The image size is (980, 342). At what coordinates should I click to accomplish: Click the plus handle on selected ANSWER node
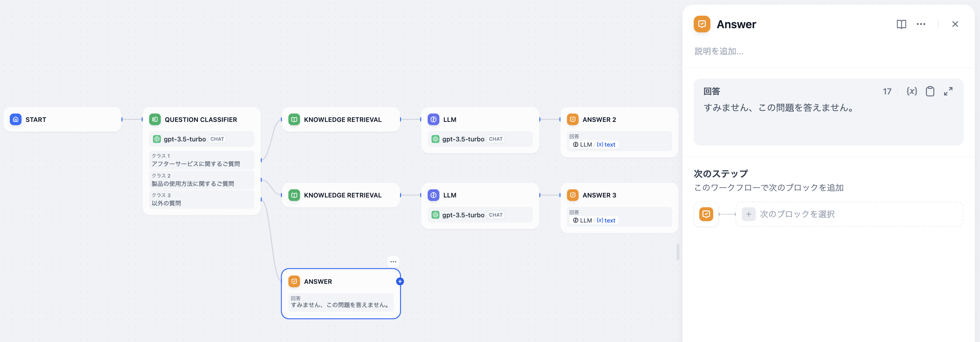click(400, 282)
